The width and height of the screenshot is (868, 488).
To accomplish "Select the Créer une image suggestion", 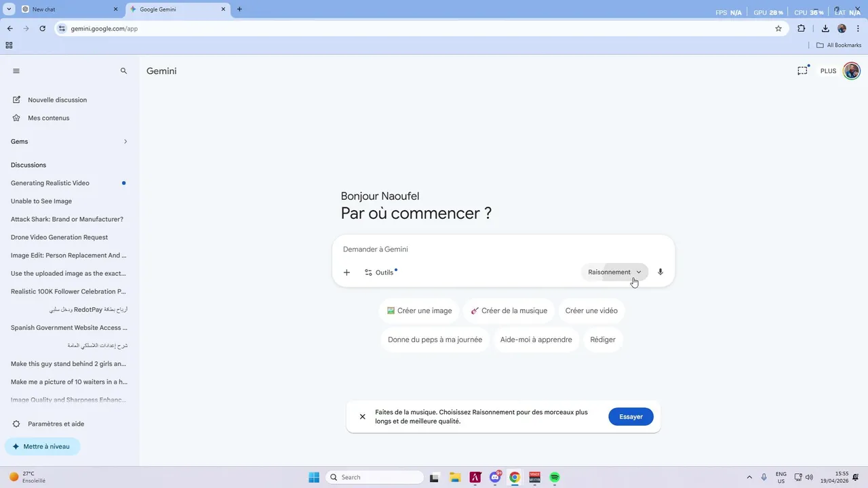I will tap(419, 311).
